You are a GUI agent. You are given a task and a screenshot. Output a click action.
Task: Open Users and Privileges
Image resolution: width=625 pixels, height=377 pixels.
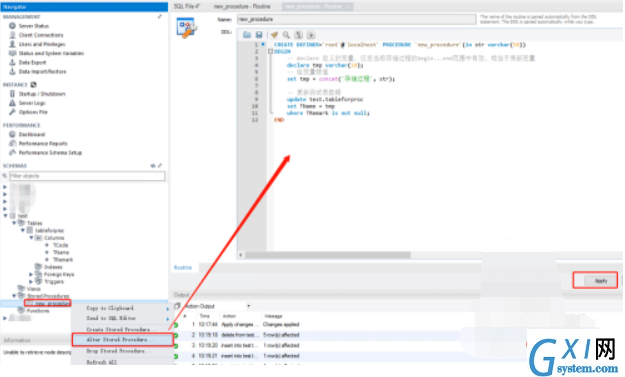click(42, 44)
